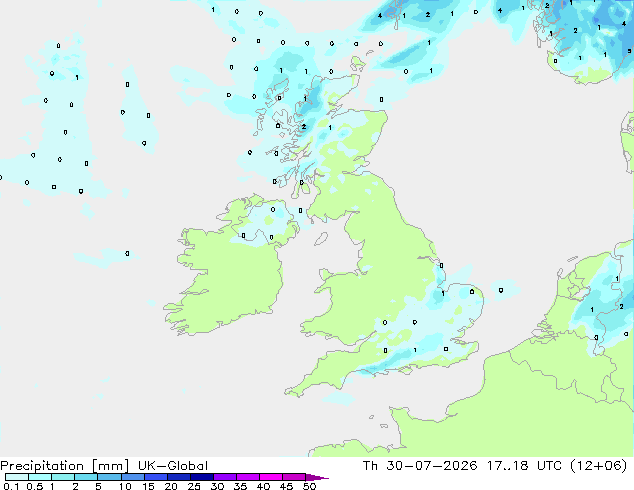Click the 0.1 mm lightest legend swatch

tap(17, 477)
